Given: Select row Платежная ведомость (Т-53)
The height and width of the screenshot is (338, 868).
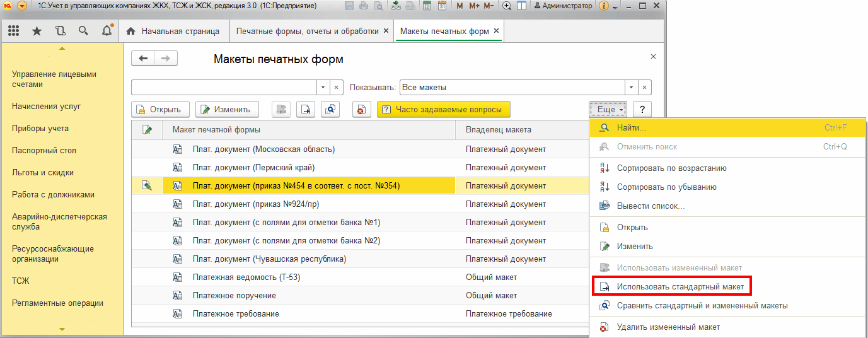Looking at the screenshot, I should [x=361, y=277].
